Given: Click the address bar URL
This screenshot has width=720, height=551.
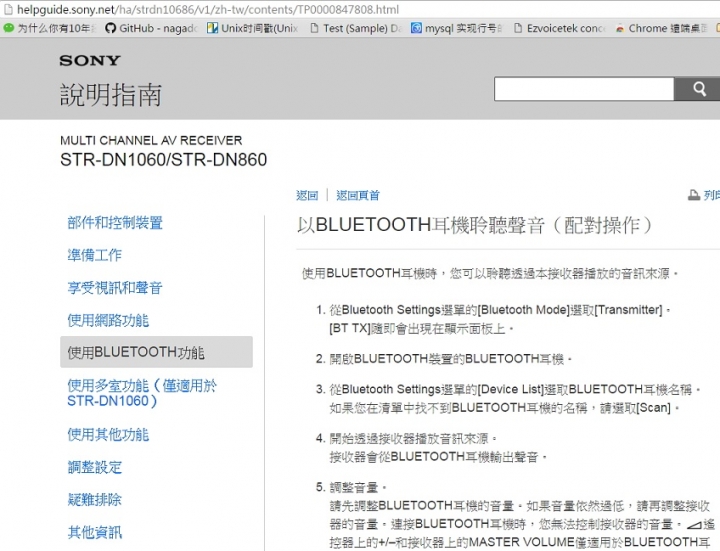Looking at the screenshot, I should [208, 9].
